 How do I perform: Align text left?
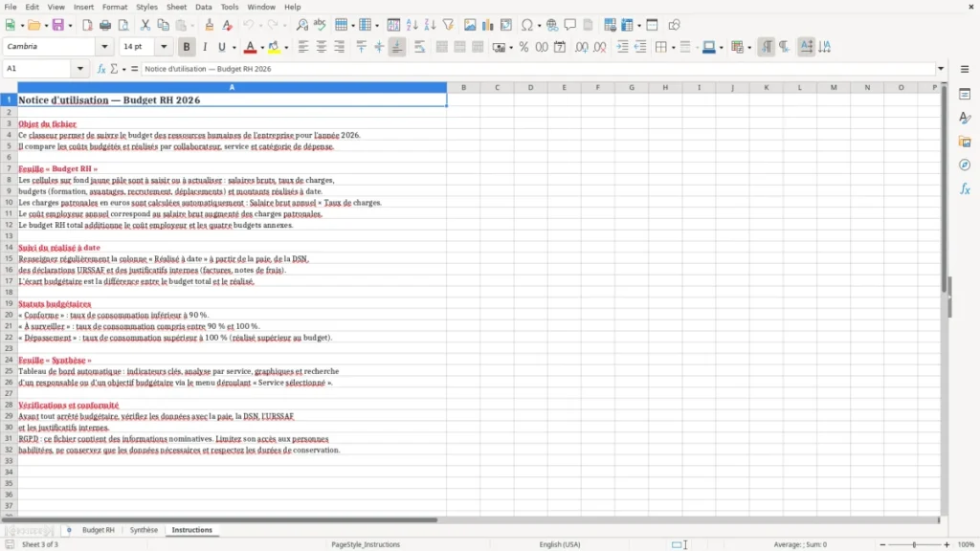click(303, 47)
